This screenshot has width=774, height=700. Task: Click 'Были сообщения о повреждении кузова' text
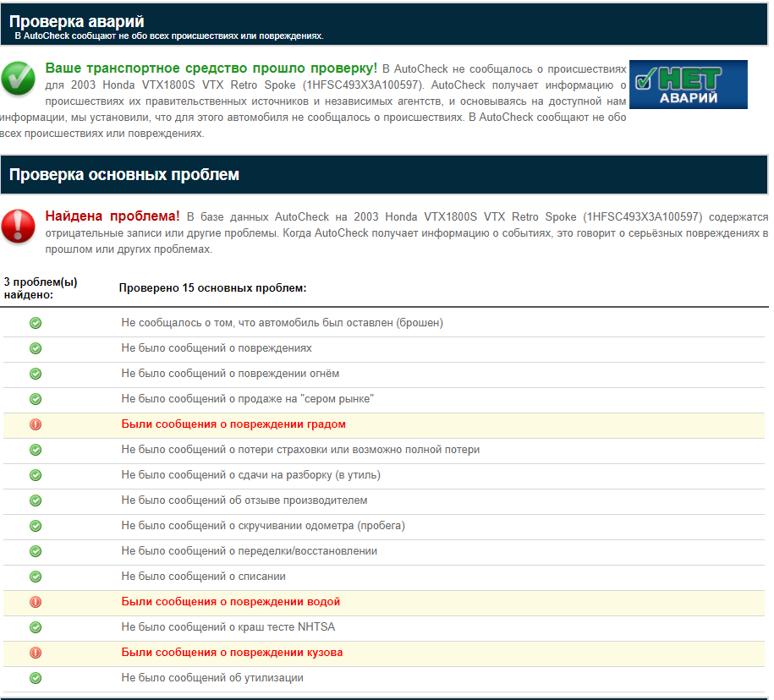click(x=232, y=653)
